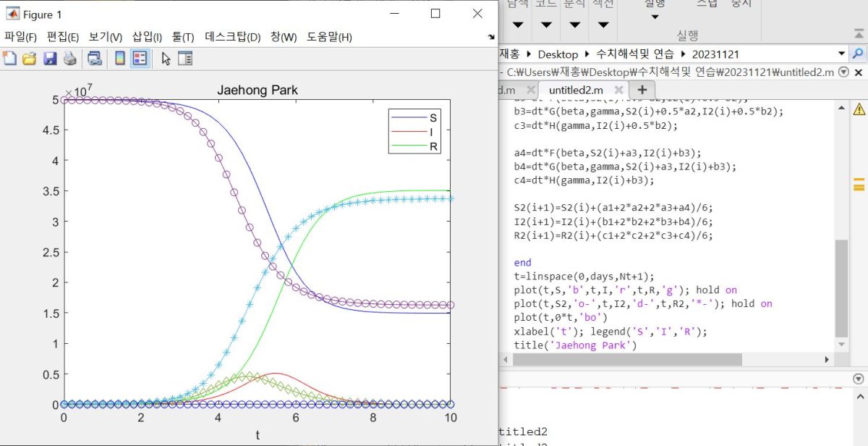Click the Link Plot toolbar icon

(95, 59)
